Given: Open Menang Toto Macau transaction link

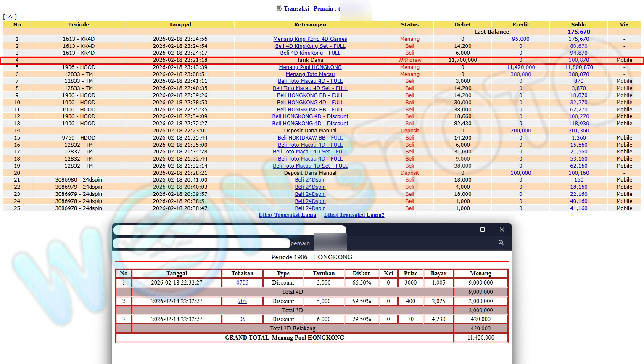Looking at the screenshot, I should 310,74.
